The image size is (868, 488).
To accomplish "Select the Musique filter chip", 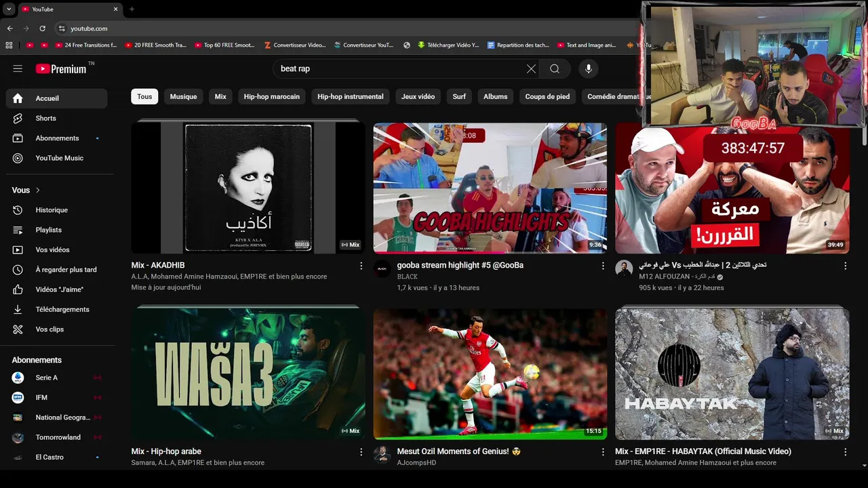I will pyautogui.click(x=183, y=96).
